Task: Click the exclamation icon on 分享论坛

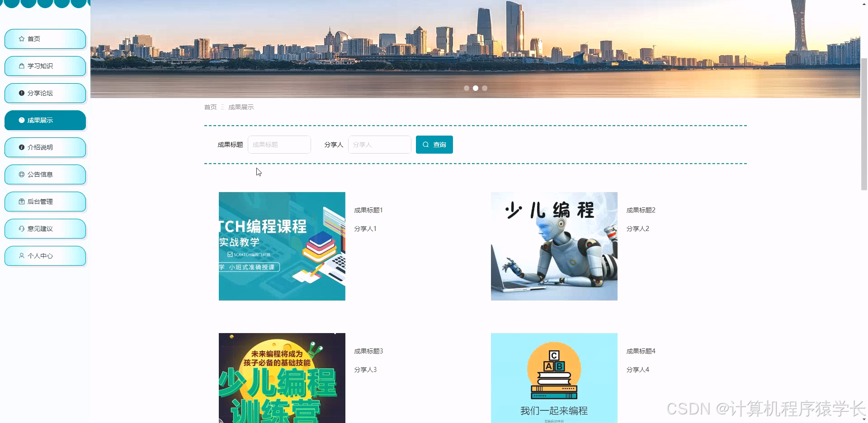Action: [21, 93]
